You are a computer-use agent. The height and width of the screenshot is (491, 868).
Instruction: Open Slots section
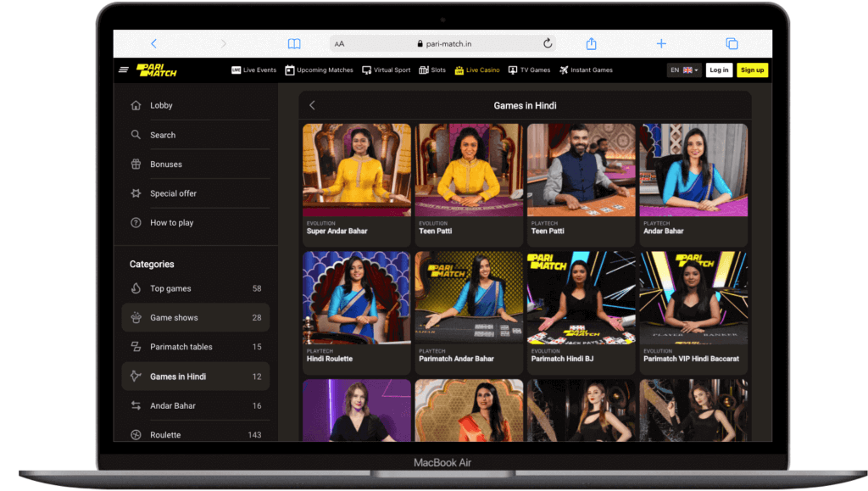click(x=432, y=70)
